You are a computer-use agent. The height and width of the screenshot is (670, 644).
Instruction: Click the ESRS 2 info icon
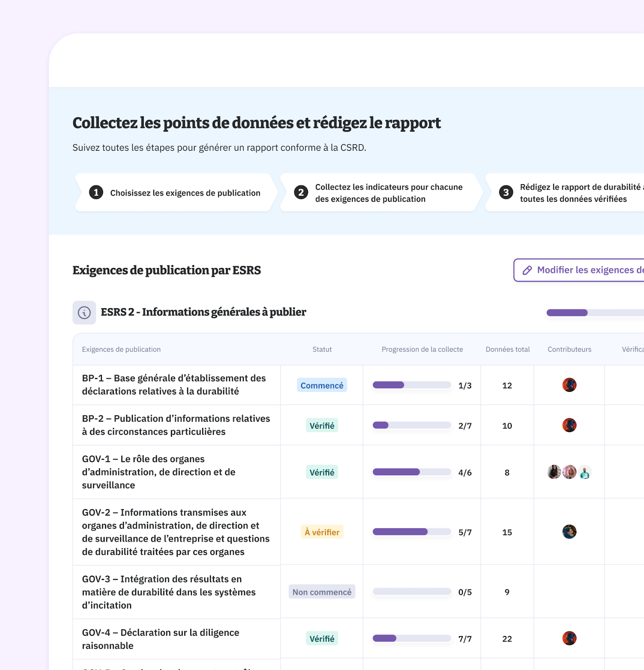(x=84, y=312)
